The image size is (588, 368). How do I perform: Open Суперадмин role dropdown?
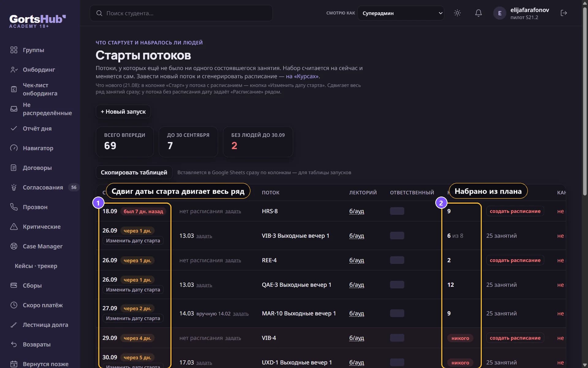401,13
